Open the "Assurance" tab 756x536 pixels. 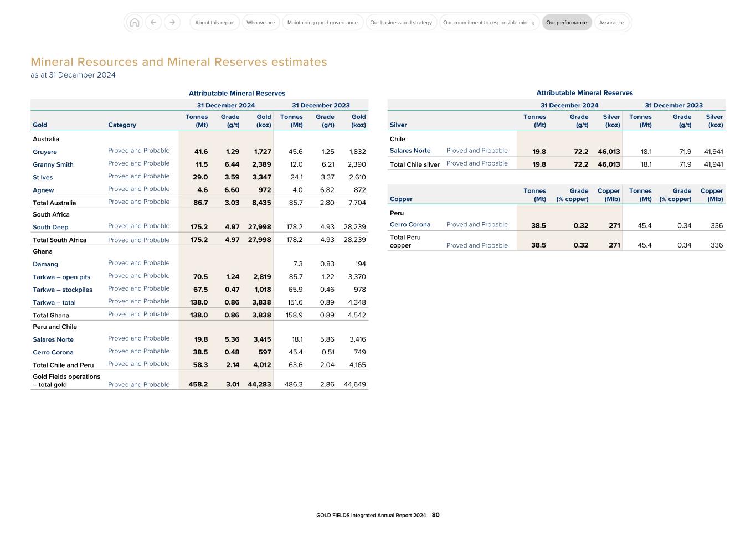pos(611,22)
